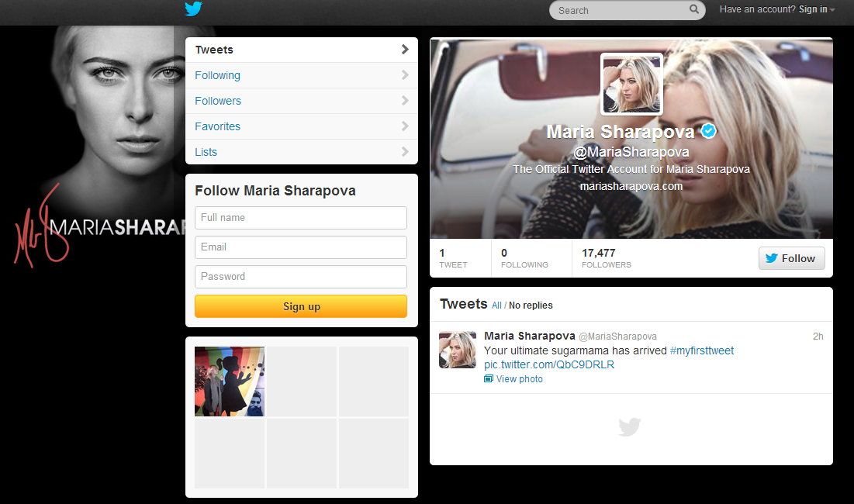
Task: Open the Following list
Action: 302,75
